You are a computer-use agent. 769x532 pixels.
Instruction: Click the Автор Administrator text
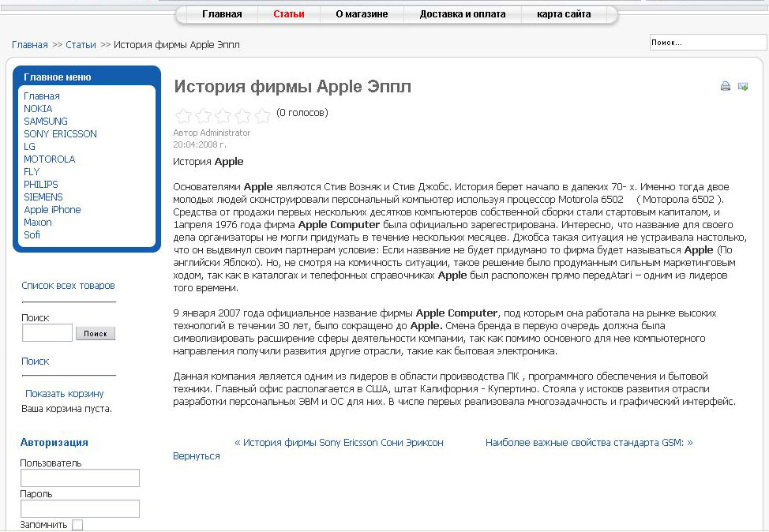[212, 133]
